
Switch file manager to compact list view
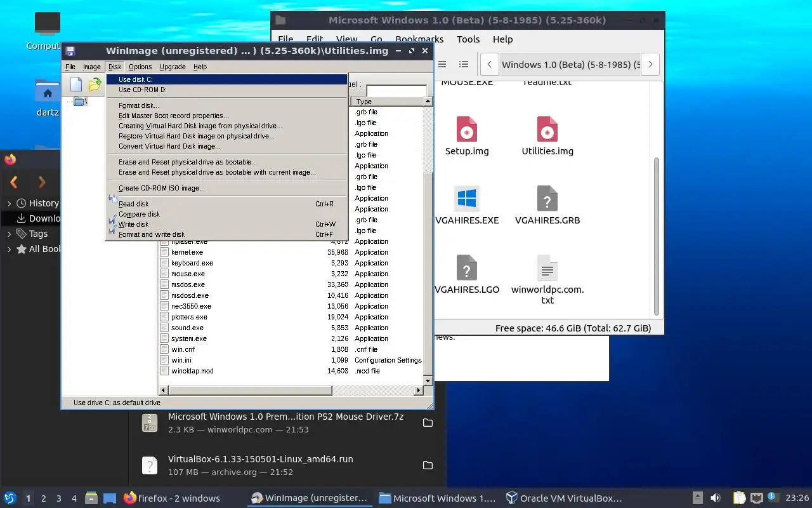point(443,64)
